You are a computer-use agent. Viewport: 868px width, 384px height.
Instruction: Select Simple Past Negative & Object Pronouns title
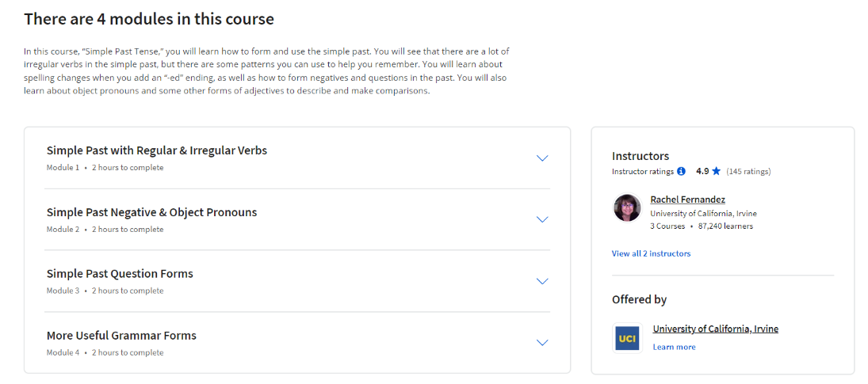pos(151,212)
